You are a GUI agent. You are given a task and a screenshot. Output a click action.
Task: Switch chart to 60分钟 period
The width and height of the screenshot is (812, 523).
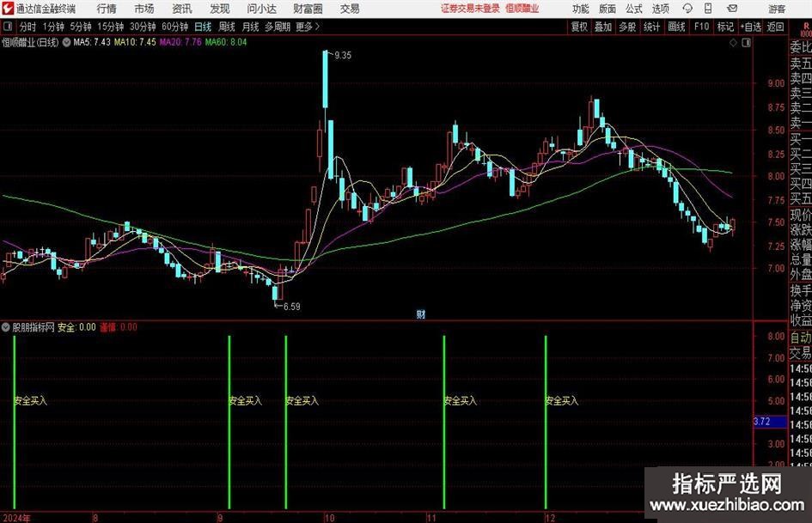coord(175,27)
